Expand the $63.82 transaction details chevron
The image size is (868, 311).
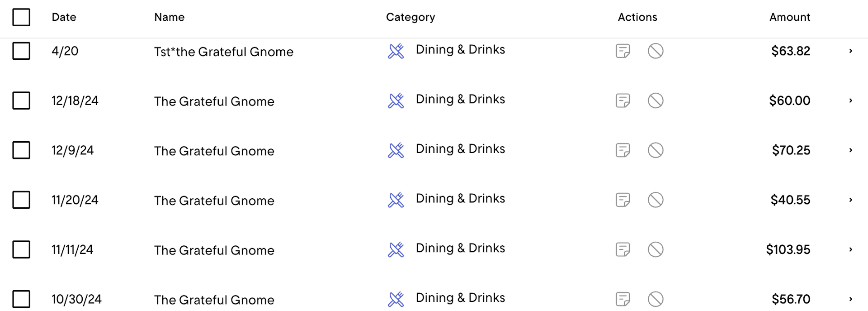point(850,51)
